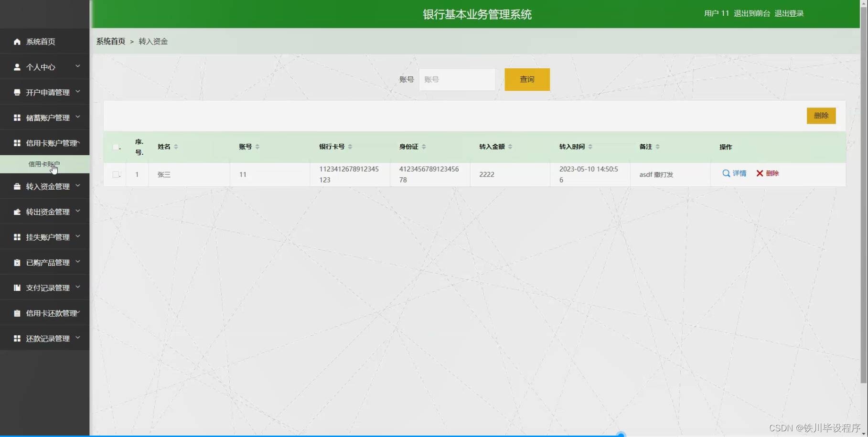Sort by 转入金额 column arrows
This screenshot has width=868, height=437.
(x=510, y=147)
